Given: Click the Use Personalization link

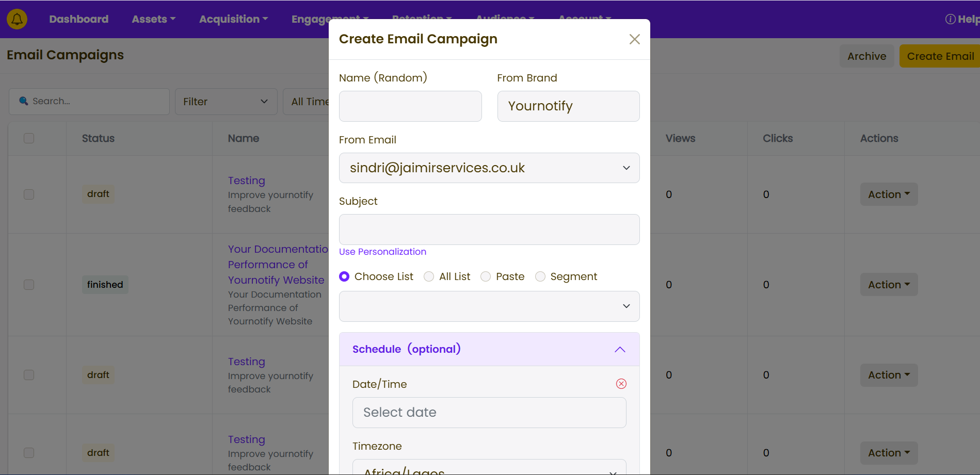Looking at the screenshot, I should (382, 252).
